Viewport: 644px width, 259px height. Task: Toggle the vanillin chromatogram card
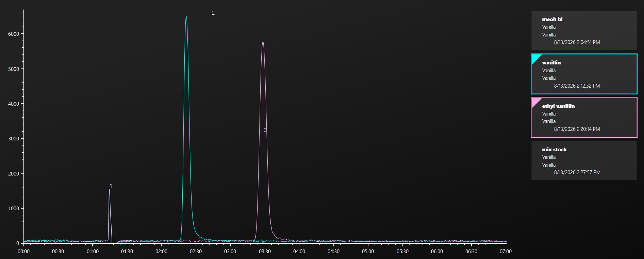tap(584, 74)
